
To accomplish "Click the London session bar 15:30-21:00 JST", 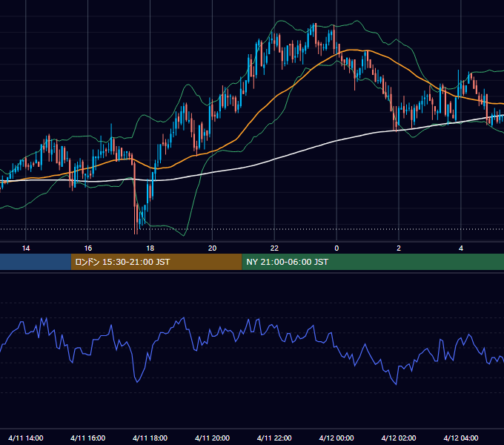I will [156, 262].
